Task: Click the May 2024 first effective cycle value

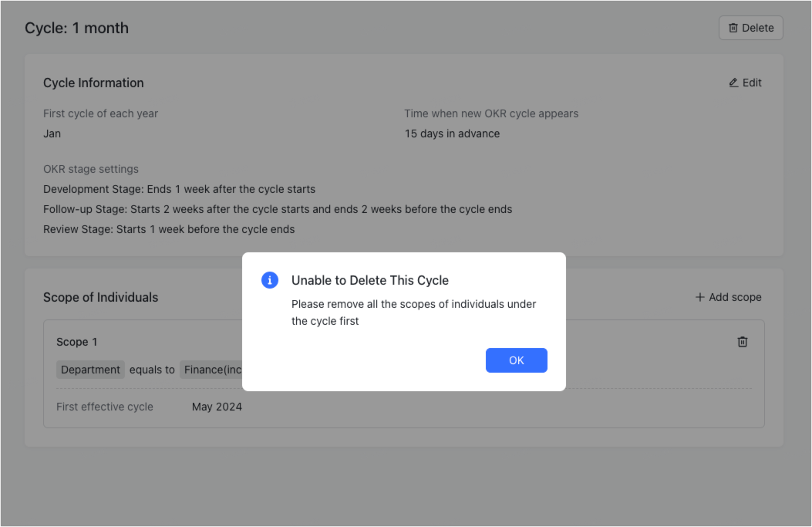Action: 217,406
